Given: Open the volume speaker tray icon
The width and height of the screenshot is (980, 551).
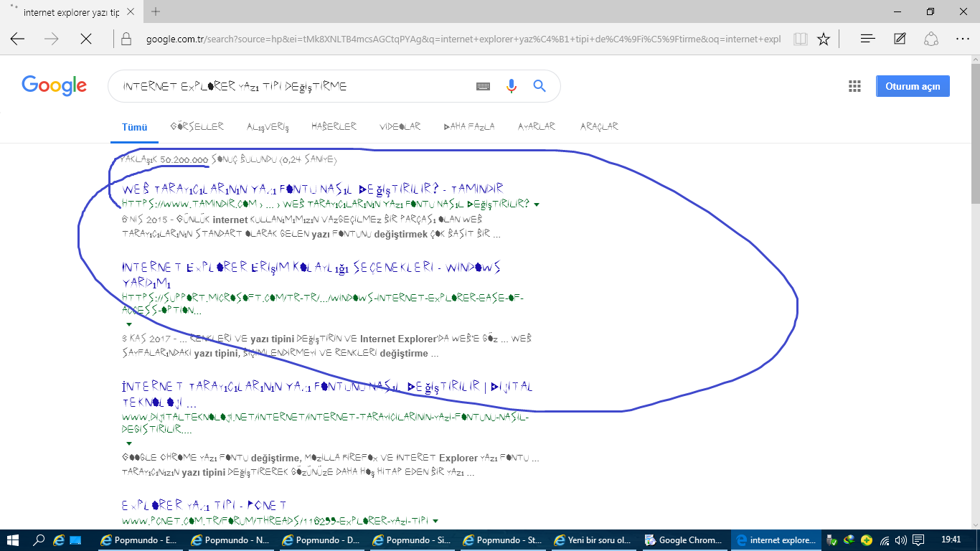Looking at the screenshot, I should [x=901, y=540].
